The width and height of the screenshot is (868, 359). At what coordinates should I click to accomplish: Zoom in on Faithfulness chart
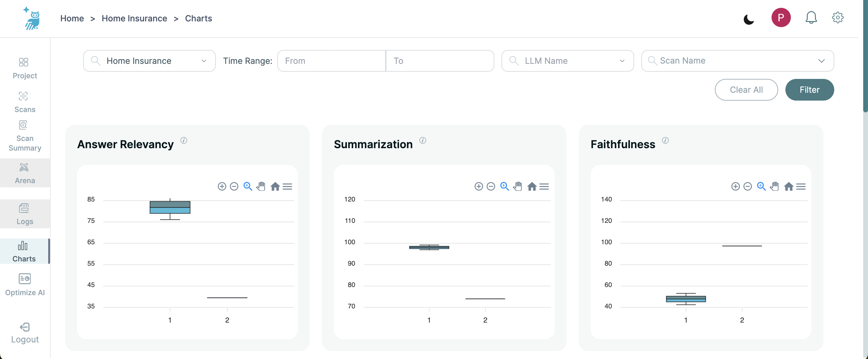pyautogui.click(x=735, y=186)
